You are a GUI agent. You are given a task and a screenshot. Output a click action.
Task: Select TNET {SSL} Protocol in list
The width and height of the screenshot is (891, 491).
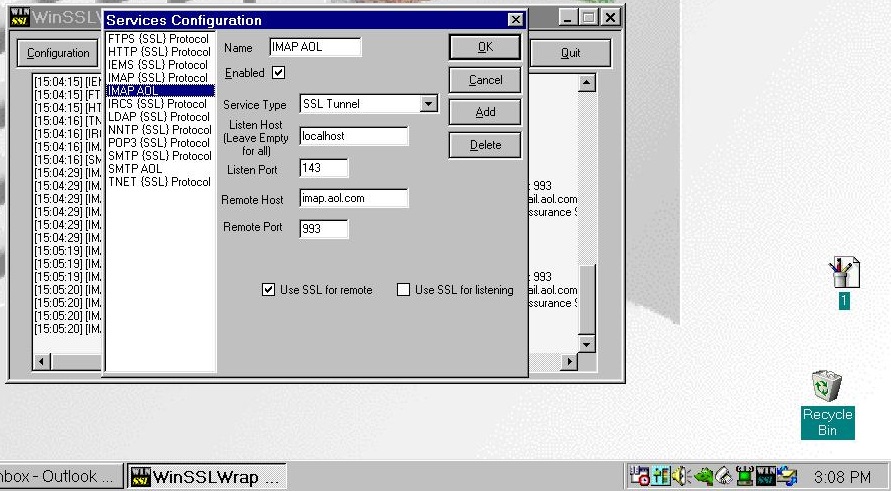coord(160,182)
